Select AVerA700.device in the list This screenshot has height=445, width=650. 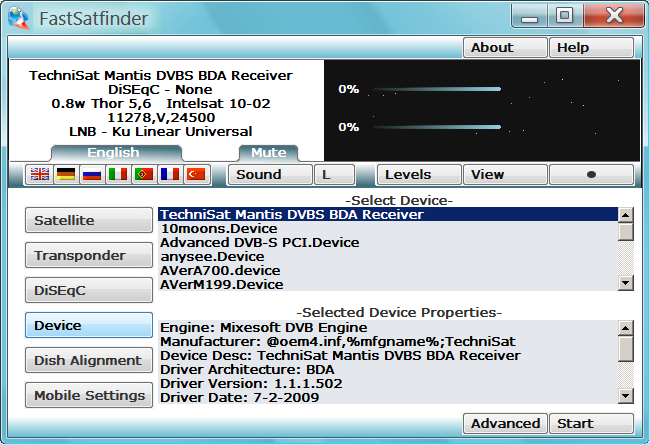coord(388,270)
